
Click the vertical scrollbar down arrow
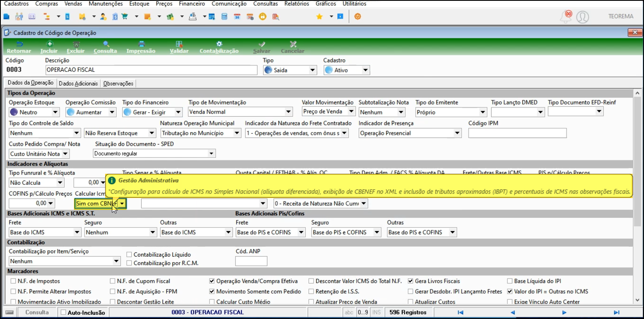(637, 300)
